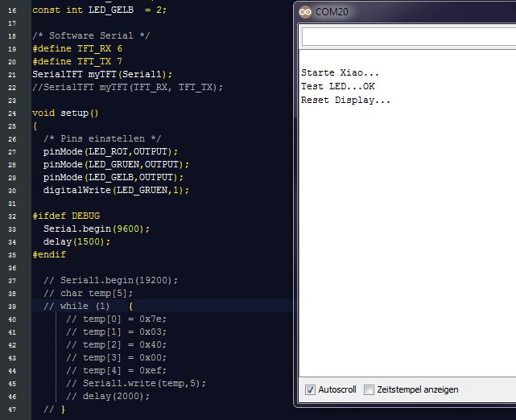The image size is (516, 420).
Task: Click 'Reset Display...' output line
Action: (x=345, y=100)
